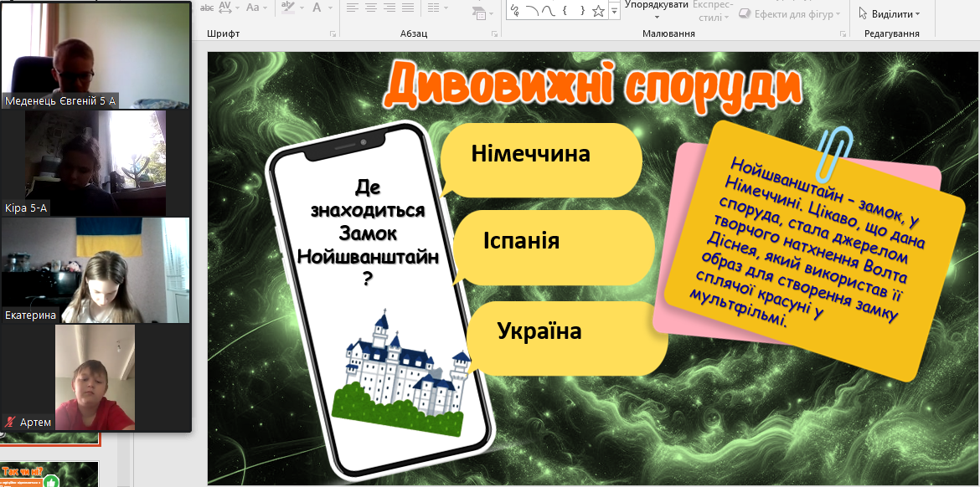The width and height of the screenshot is (980, 487).
Task: Choose the Іспанія answer bubble
Action: point(553,247)
